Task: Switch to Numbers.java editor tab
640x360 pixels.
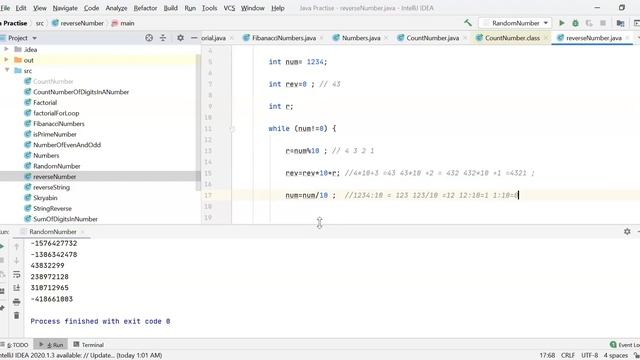Action: [361, 38]
